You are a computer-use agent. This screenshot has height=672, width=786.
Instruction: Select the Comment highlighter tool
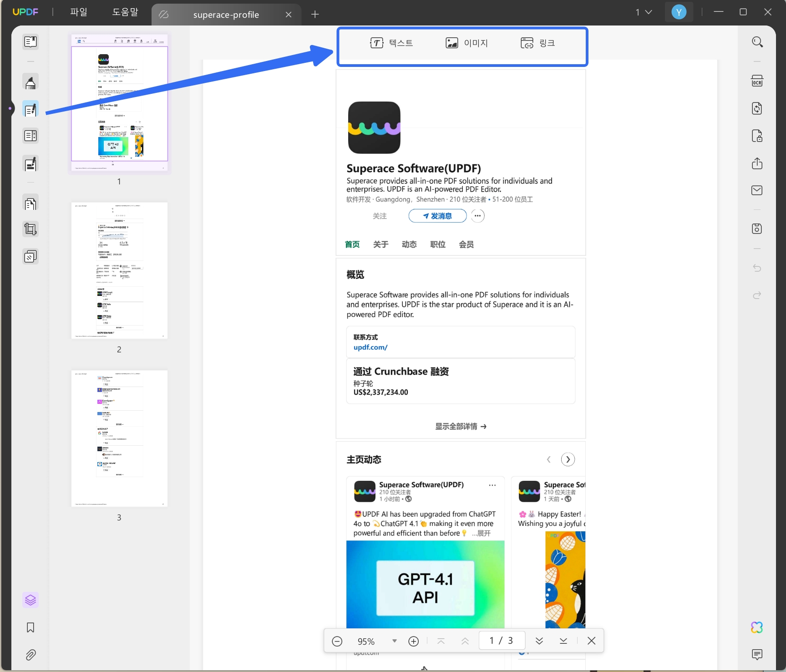(30, 82)
